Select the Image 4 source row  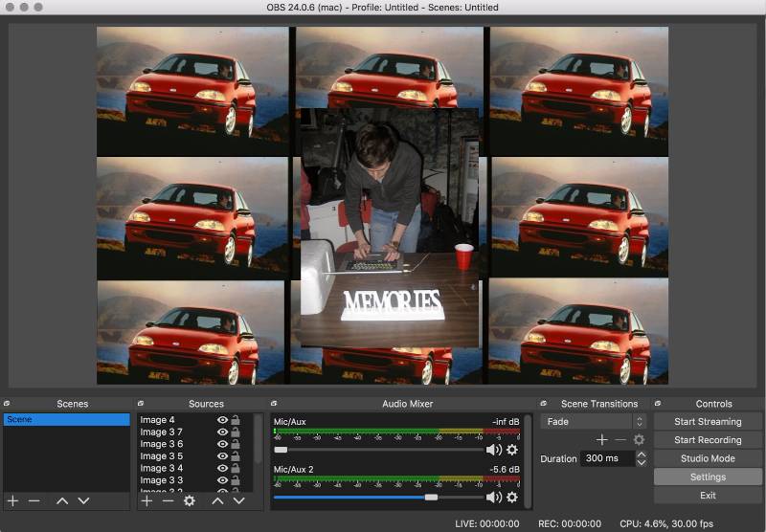tap(195, 420)
